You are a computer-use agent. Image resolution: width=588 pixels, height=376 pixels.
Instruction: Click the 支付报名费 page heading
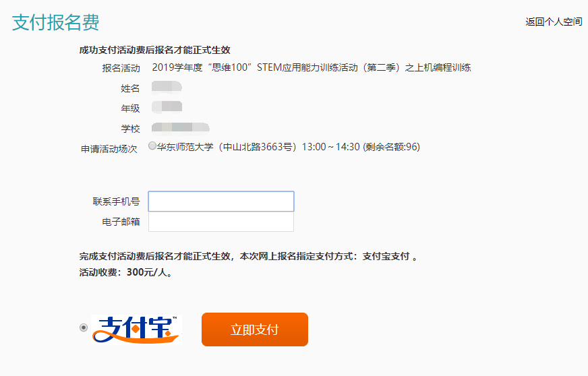(x=55, y=22)
